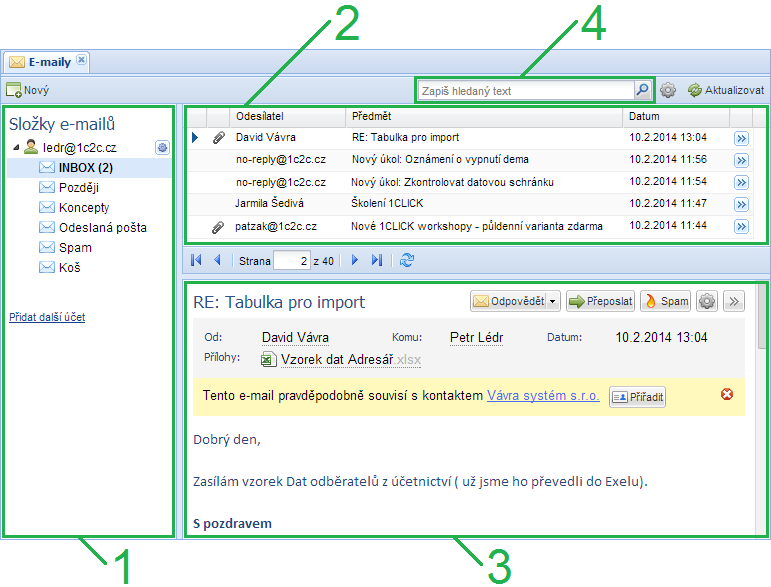
Task: Refresh the email list via pagination bar
Action: coord(406,260)
